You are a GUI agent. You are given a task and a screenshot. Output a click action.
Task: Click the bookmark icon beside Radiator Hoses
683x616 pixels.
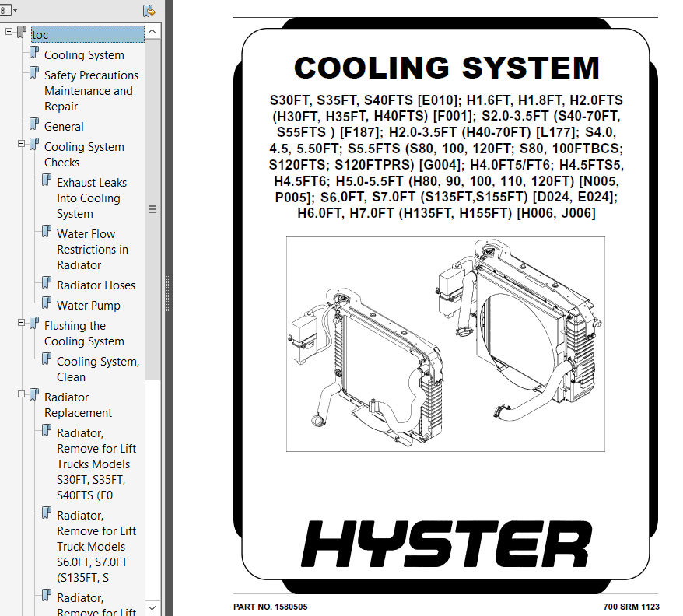click(47, 282)
